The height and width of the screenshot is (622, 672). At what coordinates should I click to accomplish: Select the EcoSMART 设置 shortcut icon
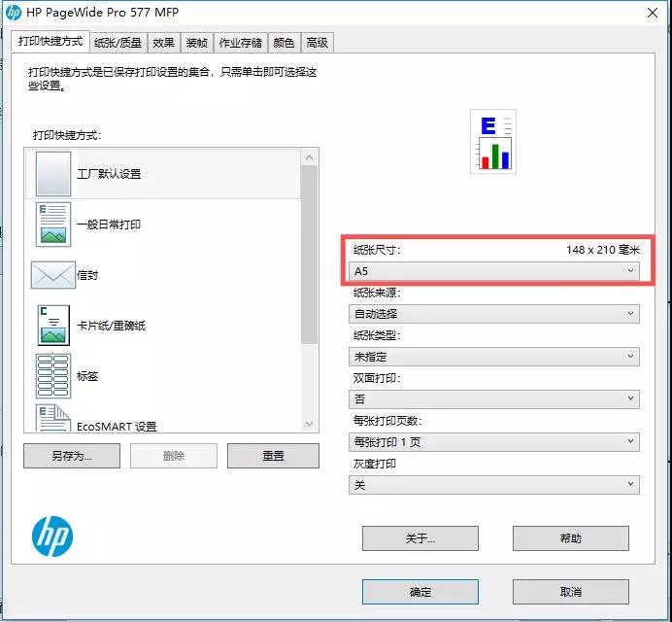53,418
